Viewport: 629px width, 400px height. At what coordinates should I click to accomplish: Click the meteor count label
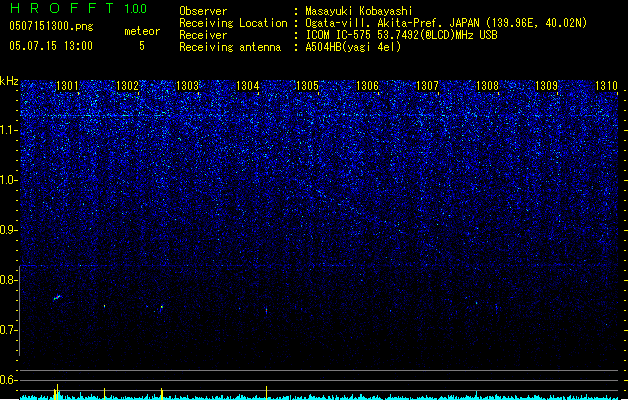tap(142, 31)
